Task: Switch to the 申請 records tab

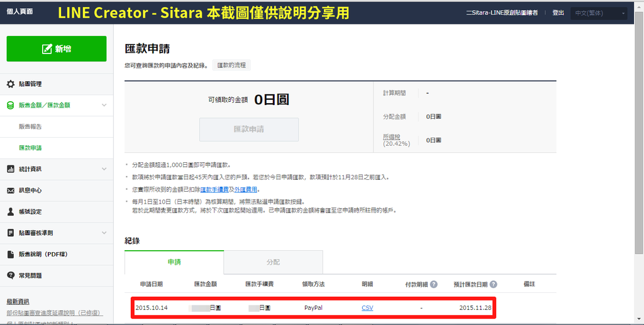Action: pyautogui.click(x=174, y=262)
